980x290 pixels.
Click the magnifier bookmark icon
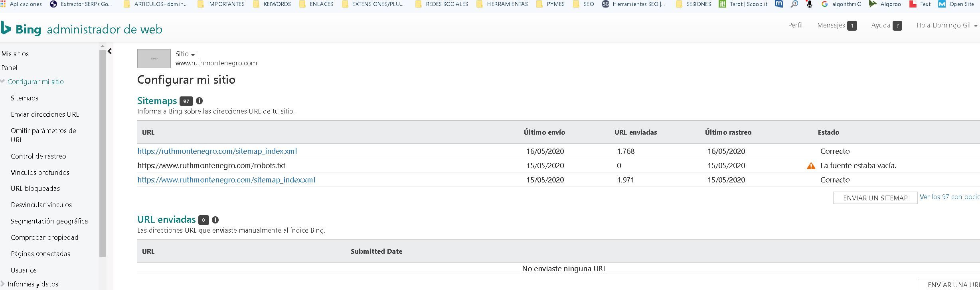click(794, 4)
